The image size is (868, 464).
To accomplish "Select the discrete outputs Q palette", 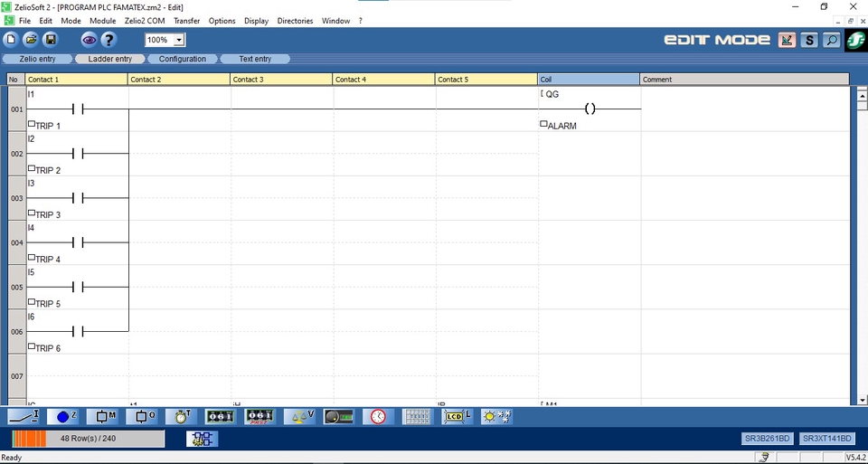I will click(x=142, y=416).
